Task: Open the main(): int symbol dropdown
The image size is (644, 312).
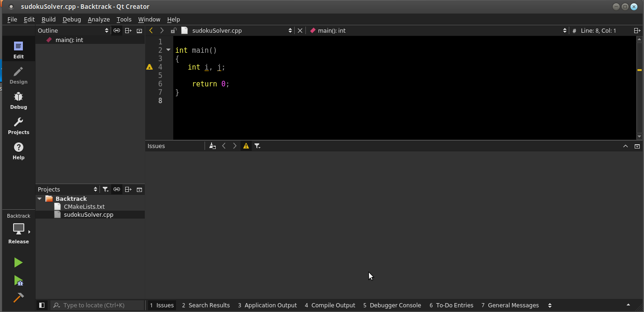Action: pyautogui.click(x=438, y=30)
